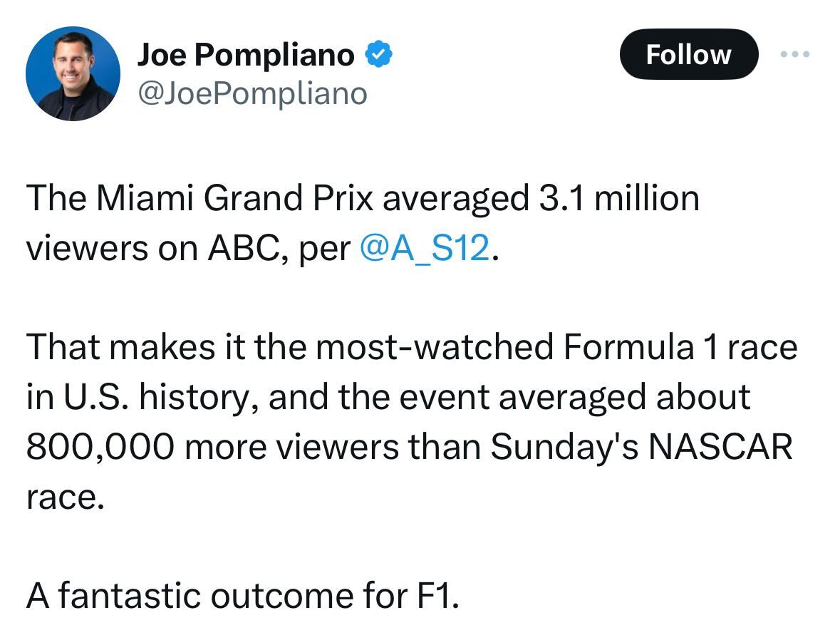The image size is (840, 640).
Task: Open the @JoePompliano handle link
Action: tap(252, 93)
